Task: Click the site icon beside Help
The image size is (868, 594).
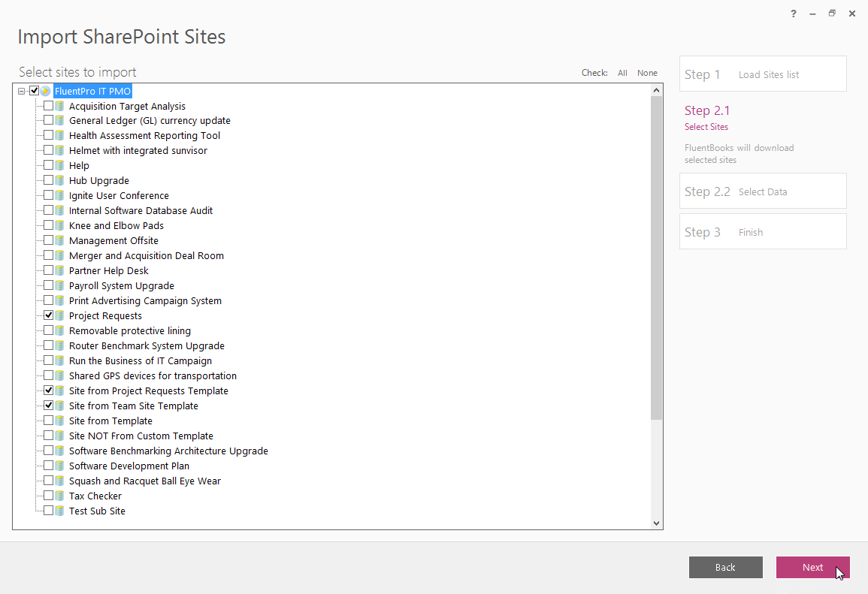Action: click(x=60, y=165)
